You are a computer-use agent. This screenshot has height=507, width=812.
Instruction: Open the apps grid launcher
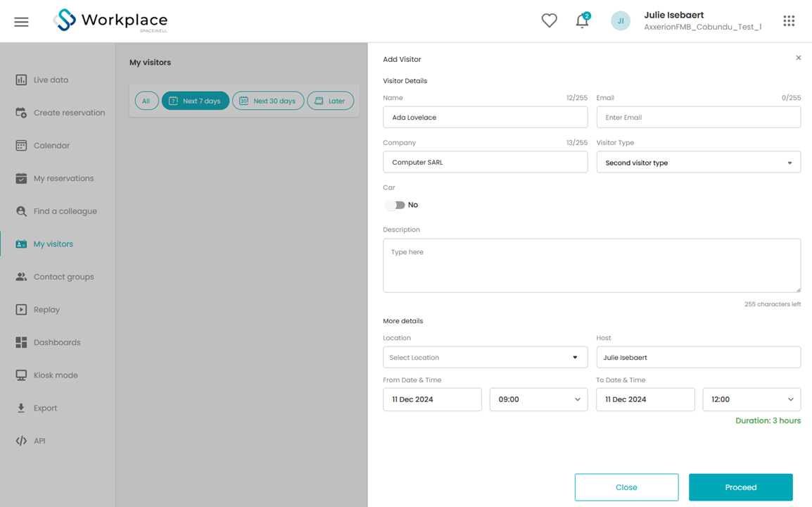tap(789, 20)
